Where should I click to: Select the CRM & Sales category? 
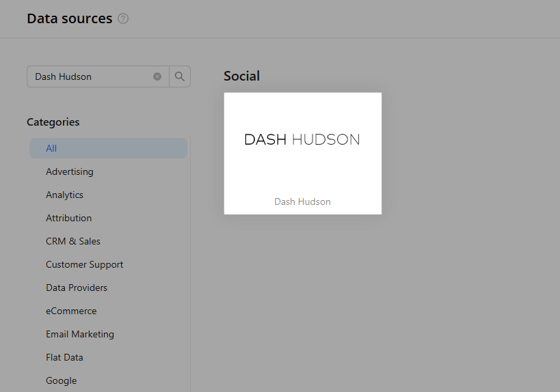click(x=73, y=241)
